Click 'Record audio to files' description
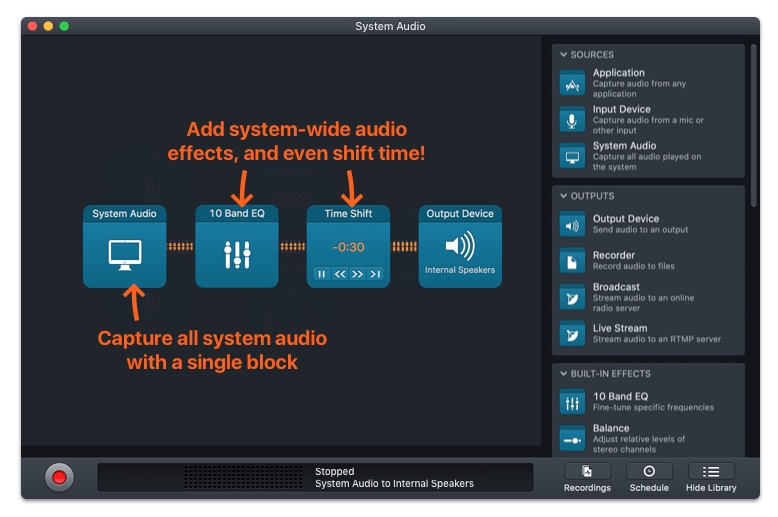The width and height of the screenshot is (778, 517). [x=634, y=266]
